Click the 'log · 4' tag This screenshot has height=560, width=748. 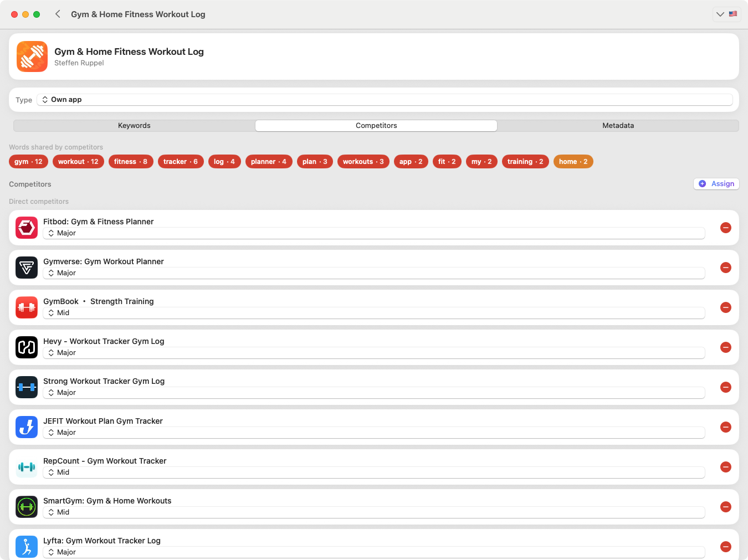coord(224,162)
